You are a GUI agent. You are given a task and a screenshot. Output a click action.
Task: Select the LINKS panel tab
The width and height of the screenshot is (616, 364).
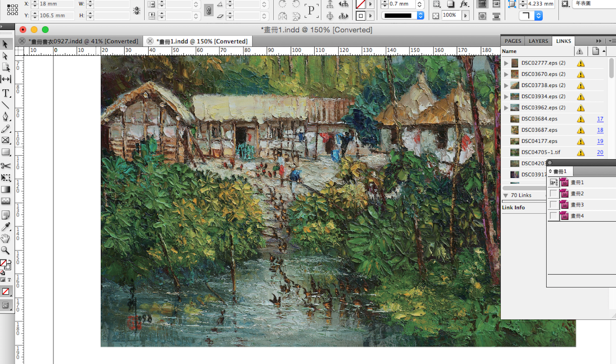(x=564, y=41)
